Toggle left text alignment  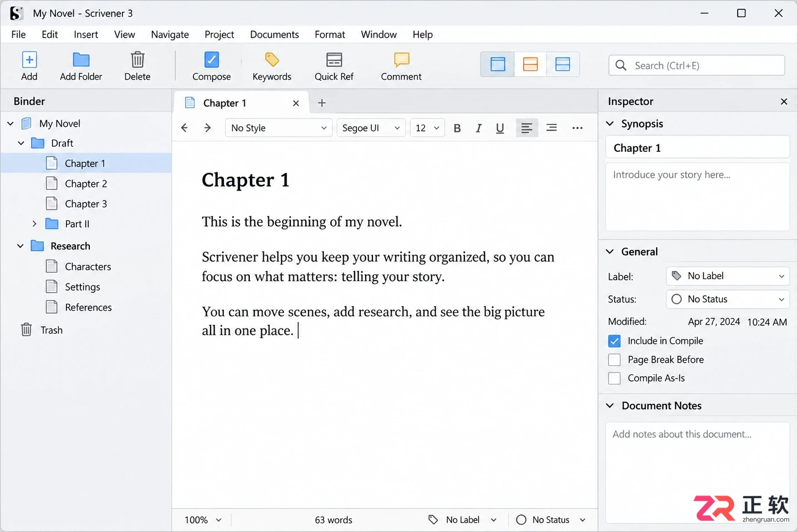(527, 128)
